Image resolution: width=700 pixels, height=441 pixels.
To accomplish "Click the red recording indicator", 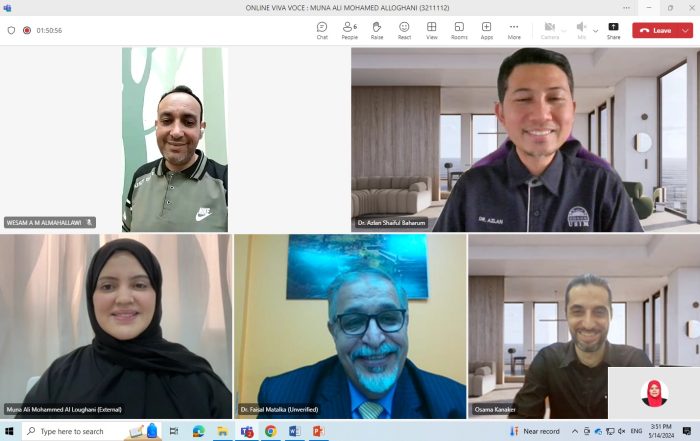I will 26,30.
